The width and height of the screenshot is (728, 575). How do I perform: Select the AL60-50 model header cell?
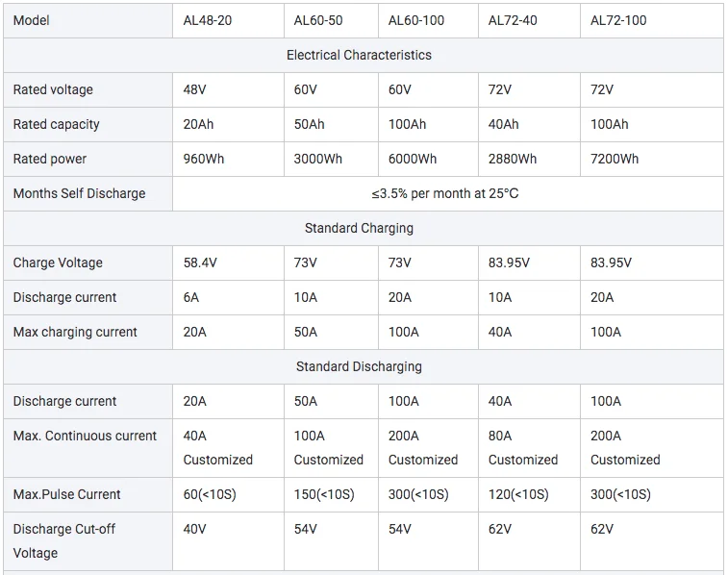point(318,20)
